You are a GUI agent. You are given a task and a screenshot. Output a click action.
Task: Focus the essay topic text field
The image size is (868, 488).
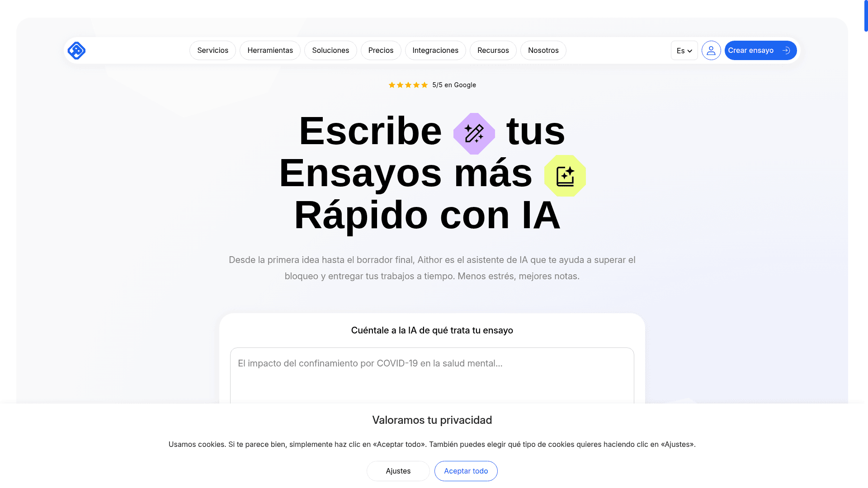tap(432, 375)
